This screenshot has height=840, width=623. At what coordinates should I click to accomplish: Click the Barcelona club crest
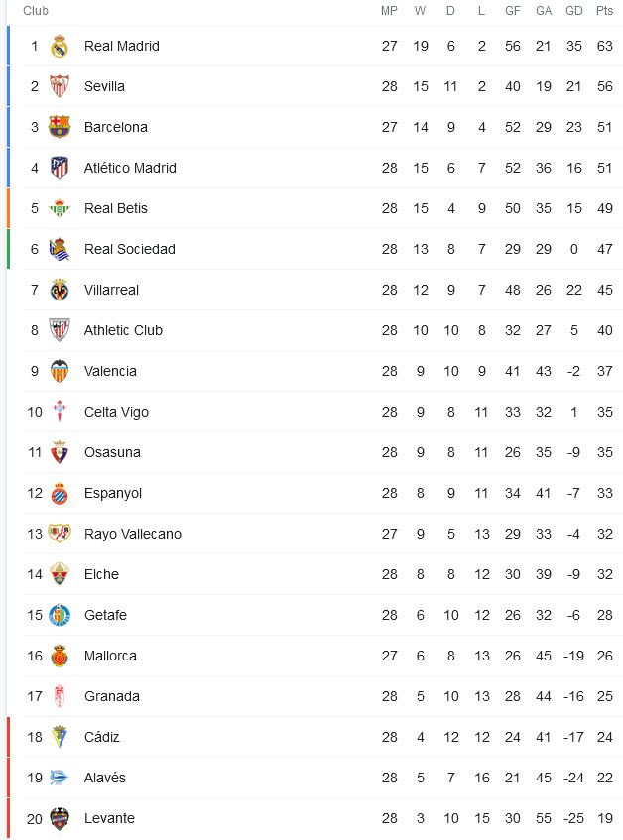(60, 127)
